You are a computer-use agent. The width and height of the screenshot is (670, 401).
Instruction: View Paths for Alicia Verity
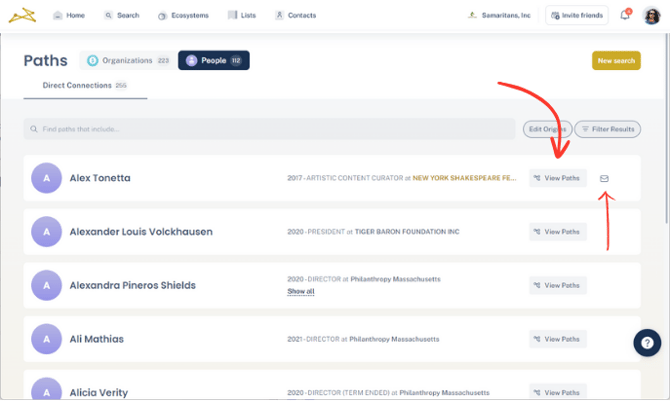(x=557, y=392)
